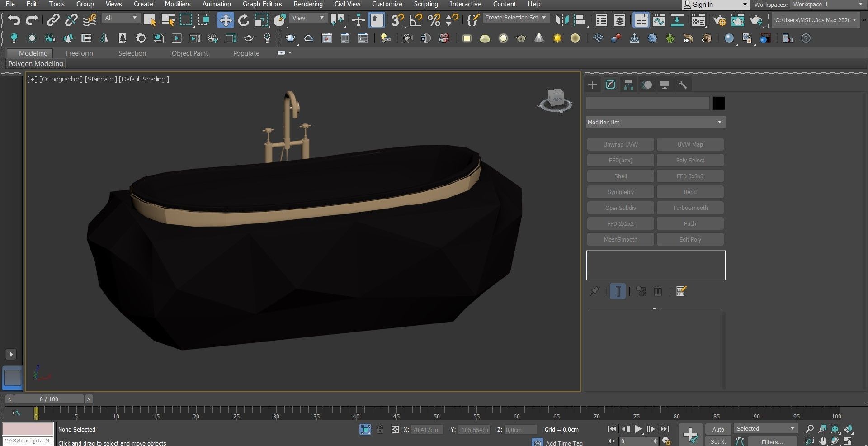Screen dimensions: 868x446
Task: Open the Graph Editors menu
Action: (x=262, y=4)
